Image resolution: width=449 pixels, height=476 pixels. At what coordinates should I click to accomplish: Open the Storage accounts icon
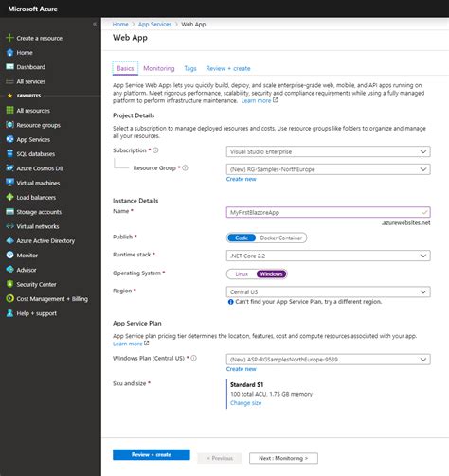click(9, 212)
